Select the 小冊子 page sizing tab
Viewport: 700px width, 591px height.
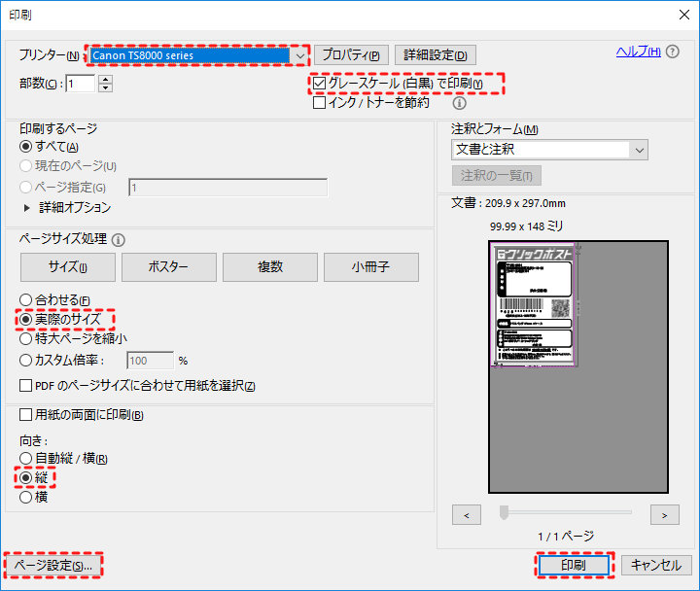370,267
